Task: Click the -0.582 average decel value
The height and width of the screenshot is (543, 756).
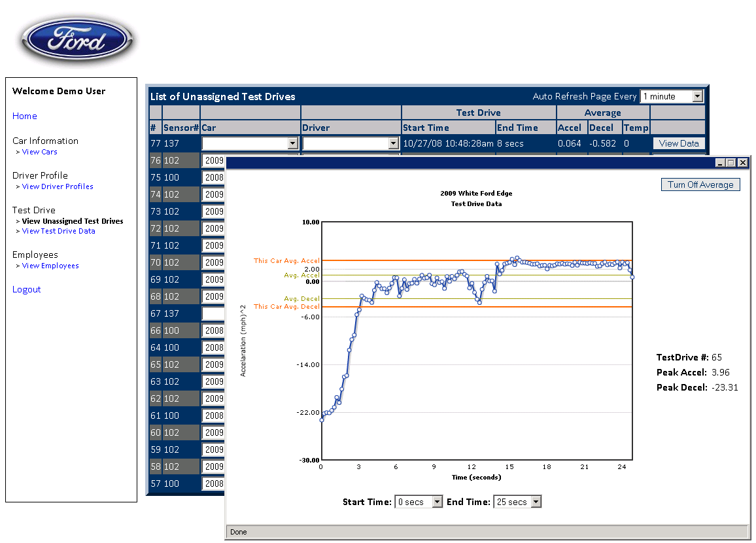Action: pos(603,143)
